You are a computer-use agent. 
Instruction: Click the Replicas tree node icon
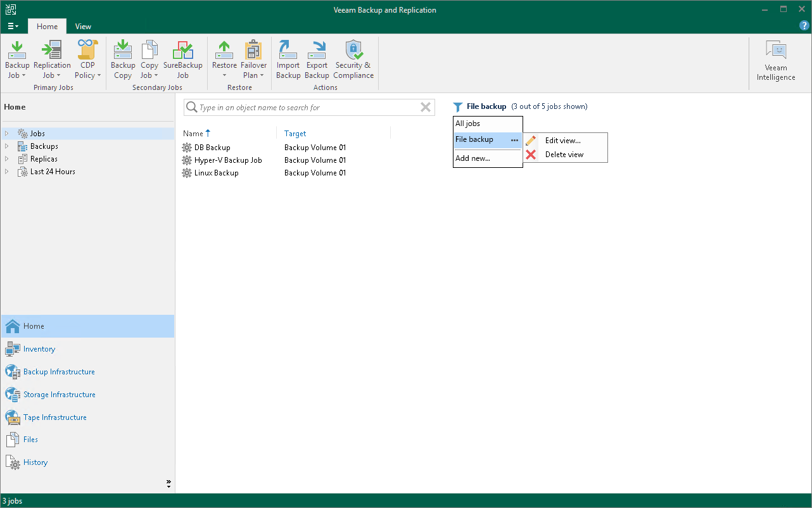[x=23, y=159]
